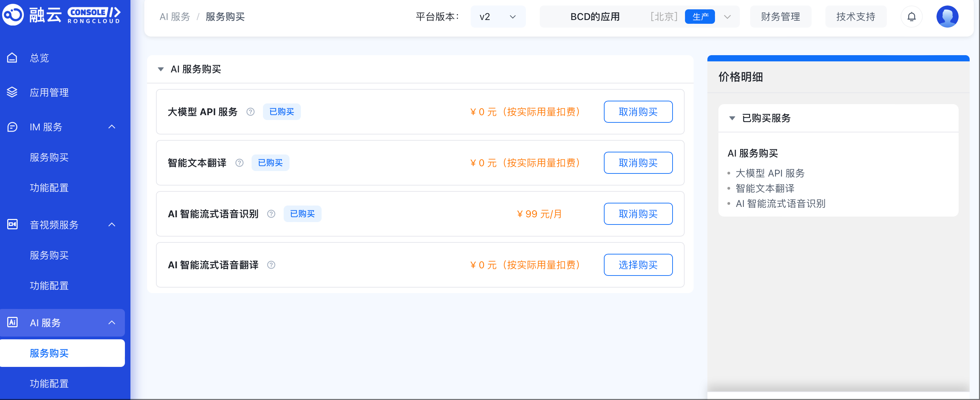
Task: Click the RongCloud console logo
Action: (x=61, y=15)
